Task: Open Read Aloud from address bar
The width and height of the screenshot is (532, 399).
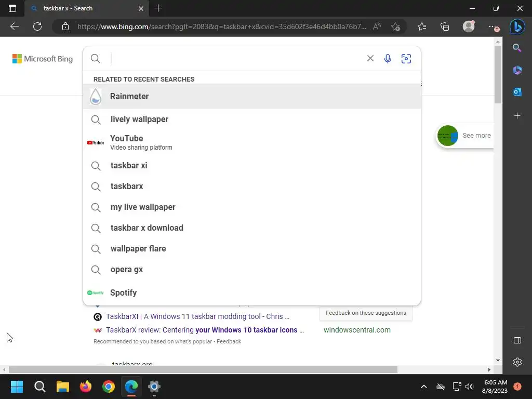Action: (x=377, y=26)
